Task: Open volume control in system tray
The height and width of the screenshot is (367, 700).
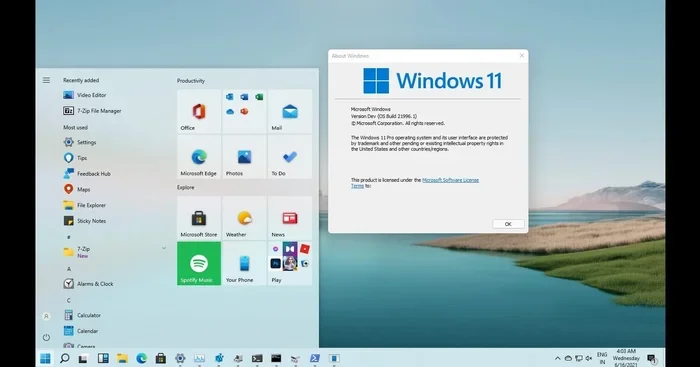Action: point(589,358)
